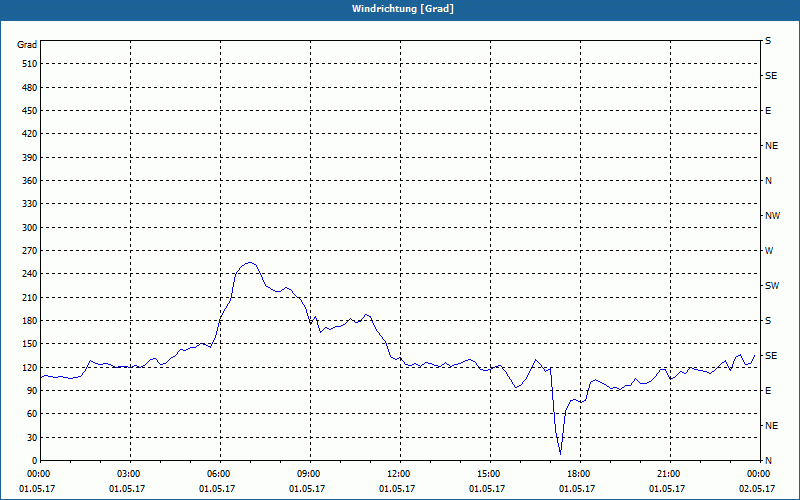Select the 02.05.17 date label
This screenshot has height=500, width=800.
[757, 489]
